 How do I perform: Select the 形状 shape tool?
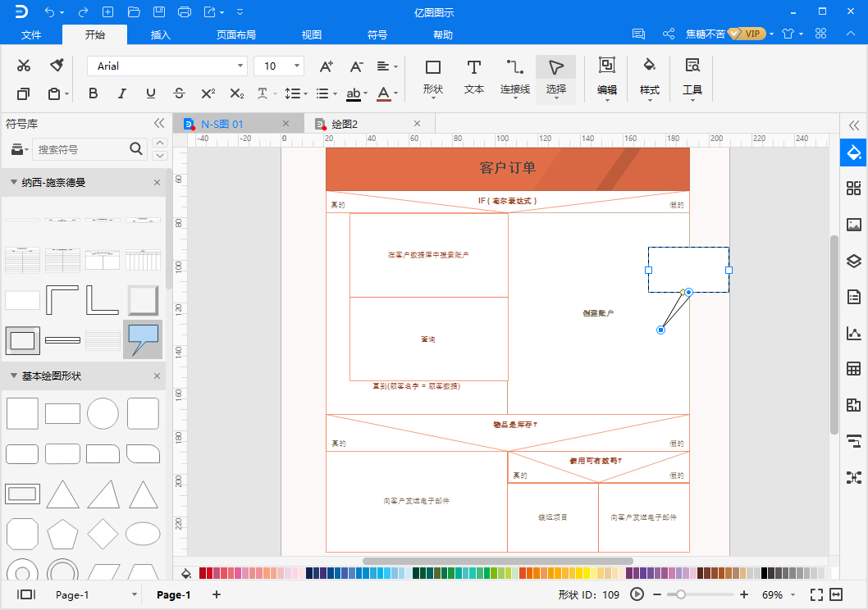[x=433, y=78]
